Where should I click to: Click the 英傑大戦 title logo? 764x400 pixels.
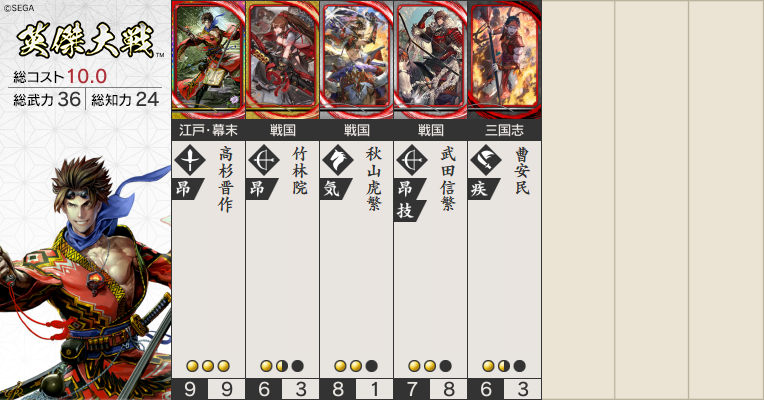87,40
